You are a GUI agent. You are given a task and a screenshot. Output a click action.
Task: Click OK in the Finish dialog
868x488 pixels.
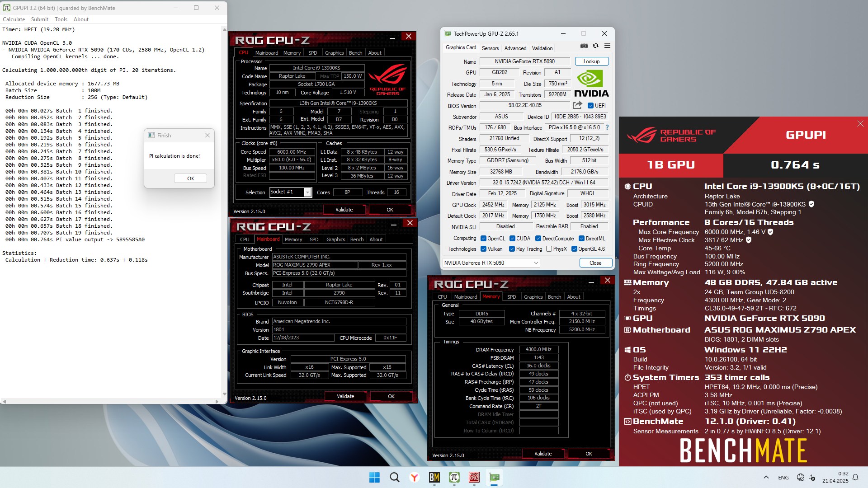[190, 178]
